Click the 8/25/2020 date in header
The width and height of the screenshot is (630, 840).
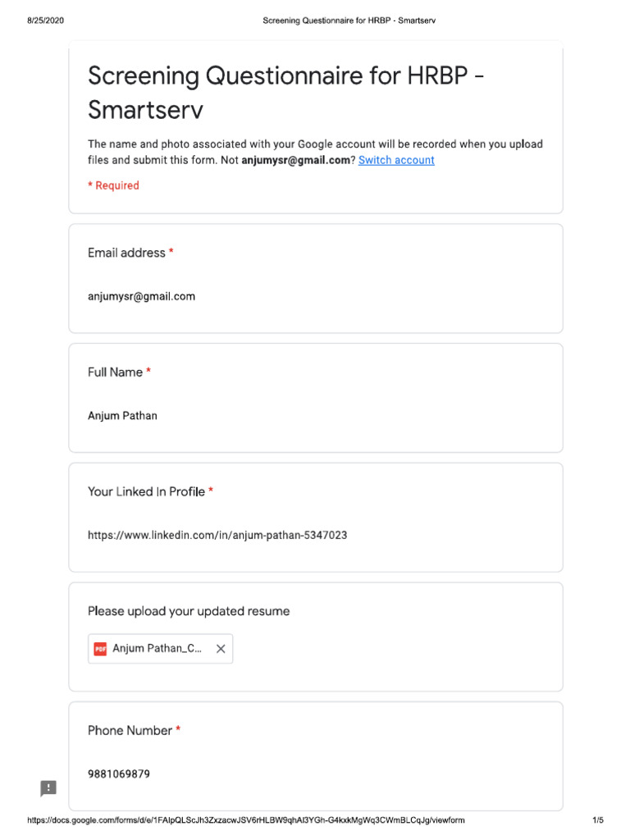coord(45,21)
